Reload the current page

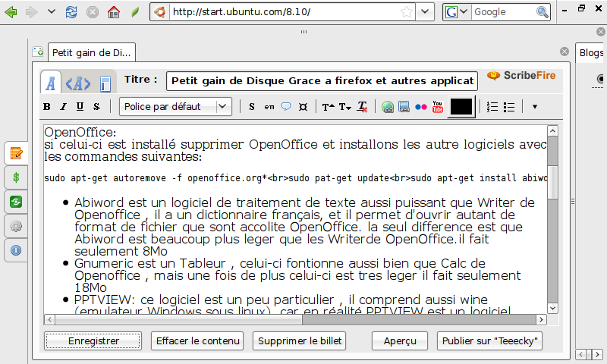coord(71,12)
